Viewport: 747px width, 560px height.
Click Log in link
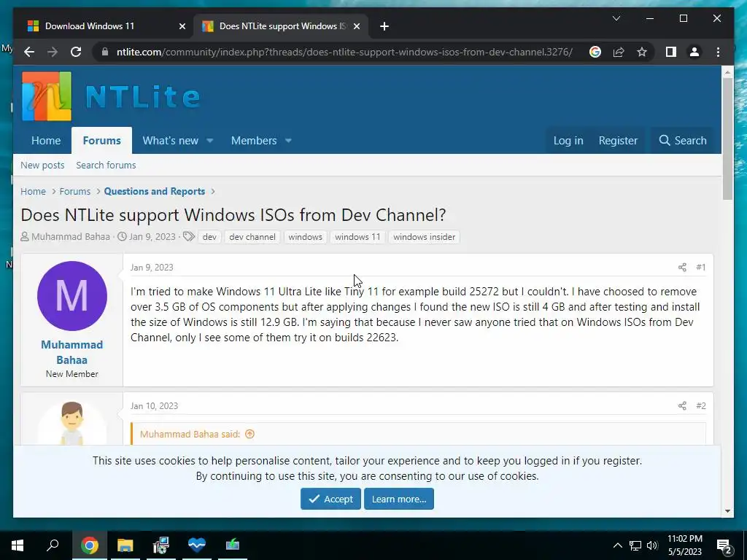click(x=568, y=141)
